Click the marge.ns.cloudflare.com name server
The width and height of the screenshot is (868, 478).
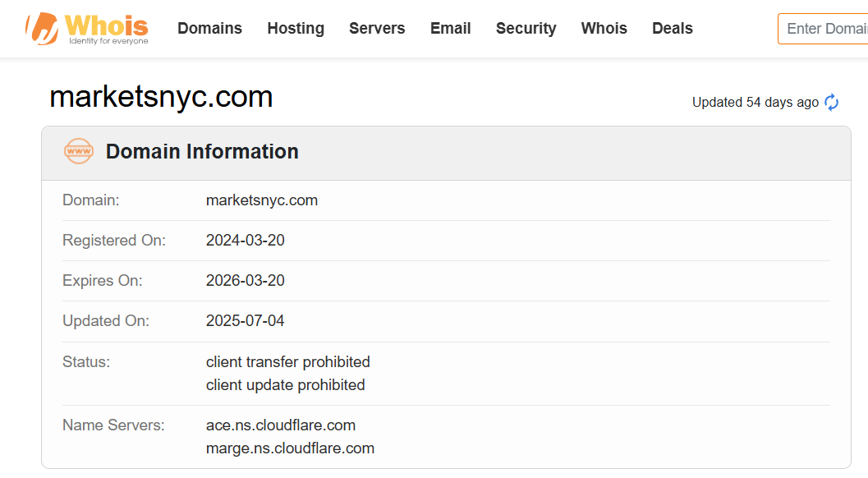click(x=290, y=448)
